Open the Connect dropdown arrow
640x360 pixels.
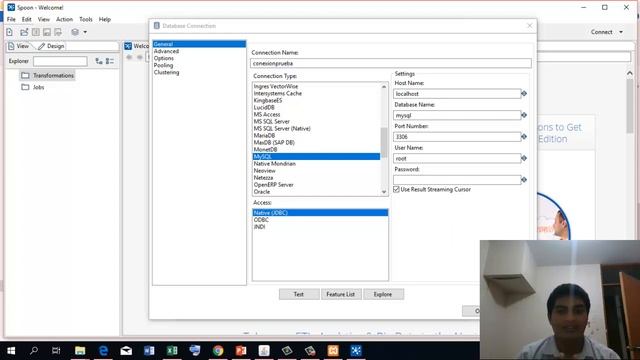[x=621, y=32]
